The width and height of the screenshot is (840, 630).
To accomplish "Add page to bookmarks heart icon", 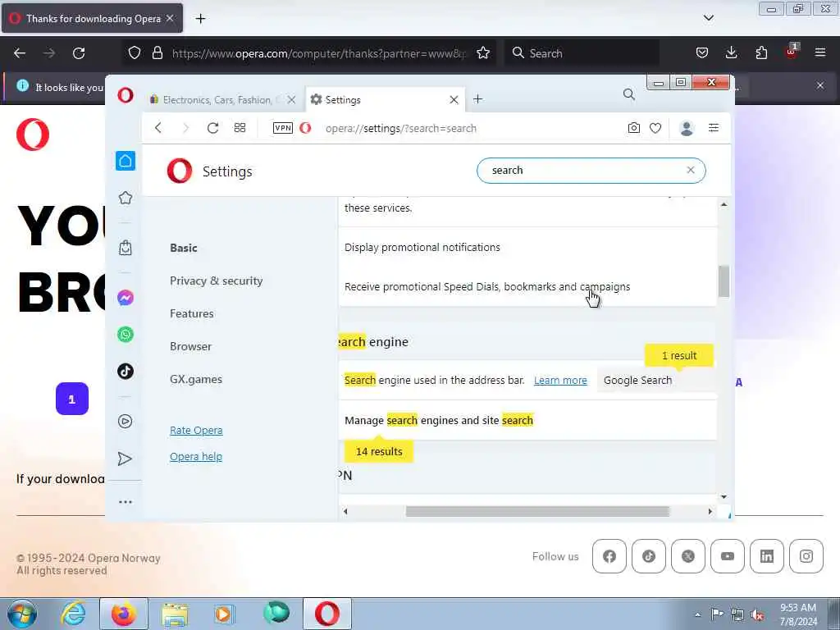I will pos(655,128).
